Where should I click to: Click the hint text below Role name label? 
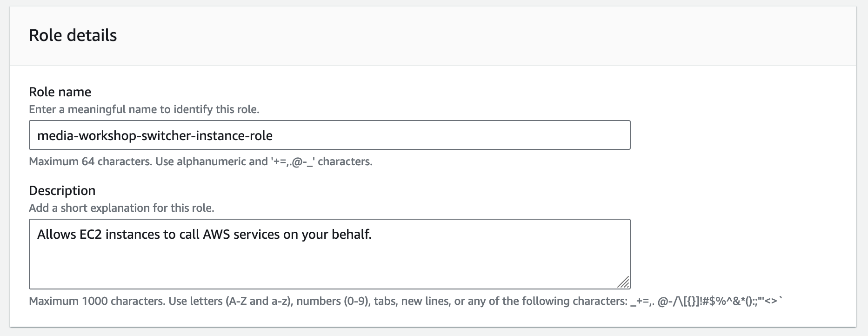145,110
